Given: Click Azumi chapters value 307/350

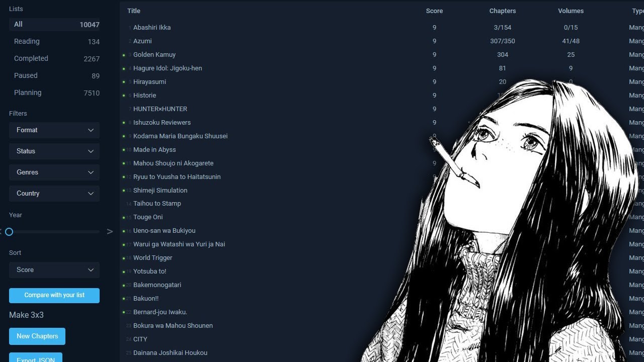Looking at the screenshot, I should (x=503, y=41).
